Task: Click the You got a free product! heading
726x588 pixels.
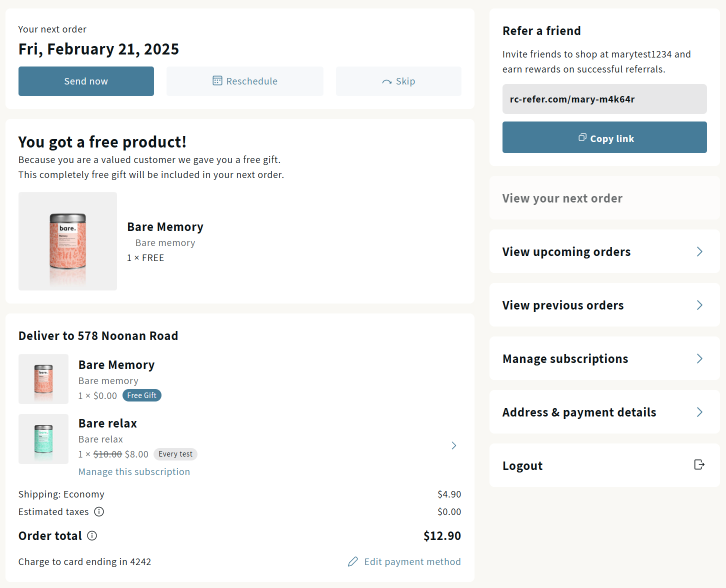Action: [x=102, y=142]
